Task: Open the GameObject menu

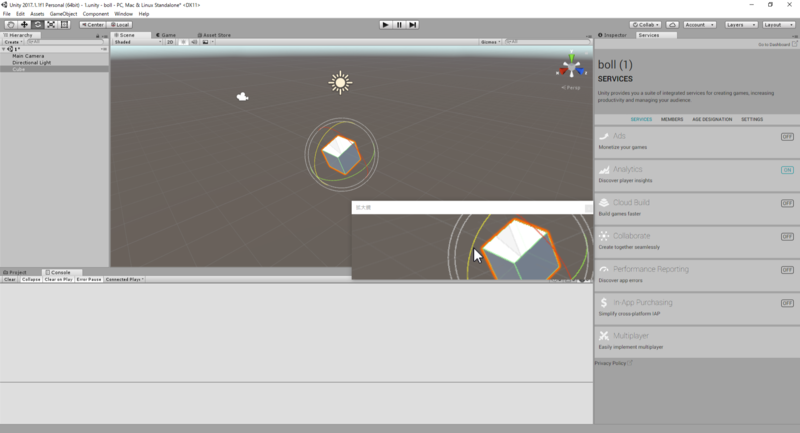Action: (63, 14)
